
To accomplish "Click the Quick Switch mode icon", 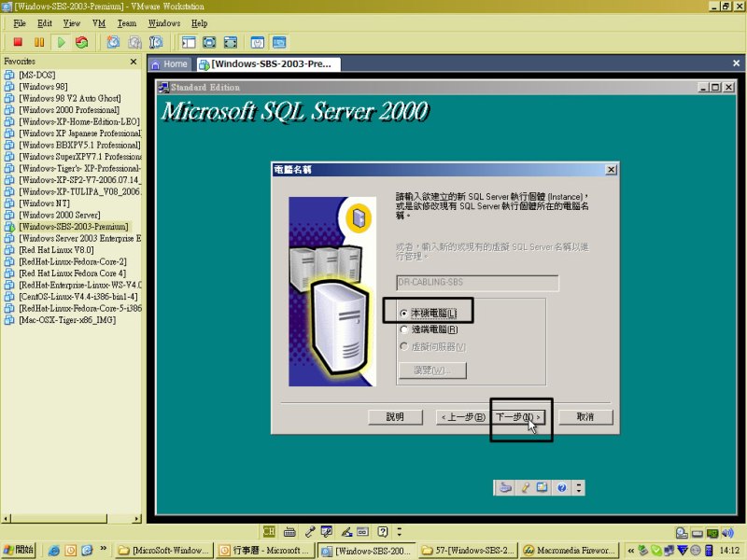I will (x=209, y=42).
